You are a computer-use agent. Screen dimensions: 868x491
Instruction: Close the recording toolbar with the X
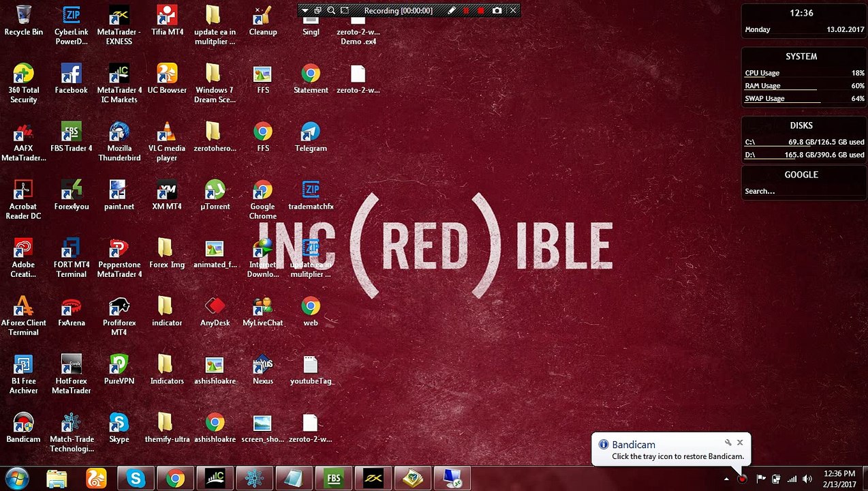point(513,10)
